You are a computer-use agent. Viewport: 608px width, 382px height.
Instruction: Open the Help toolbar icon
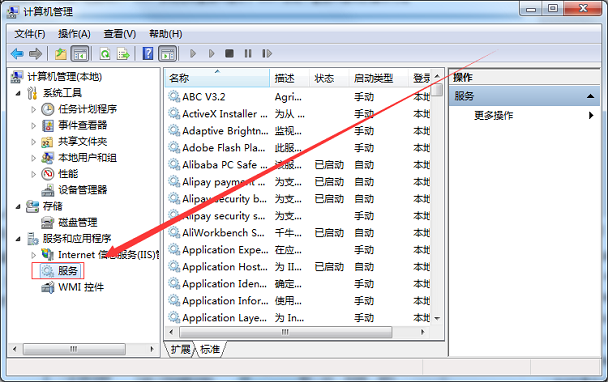[x=148, y=54]
